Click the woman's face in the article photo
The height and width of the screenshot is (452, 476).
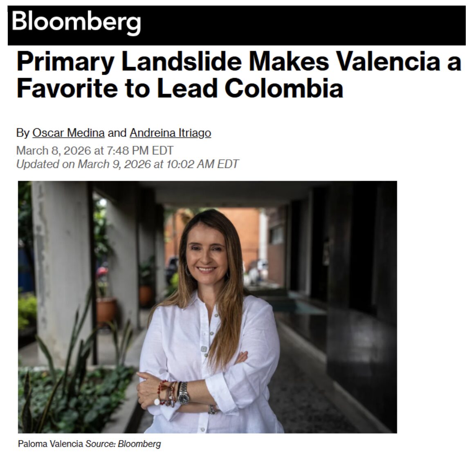207,255
